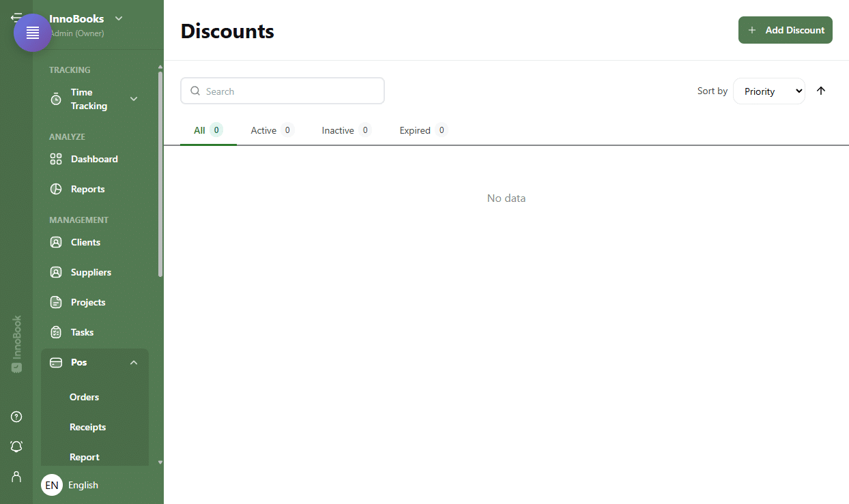The height and width of the screenshot is (504, 849).
Task: Click the sidebar scroll up arrow
Action: pyautogui.click(x=160, y=67)
